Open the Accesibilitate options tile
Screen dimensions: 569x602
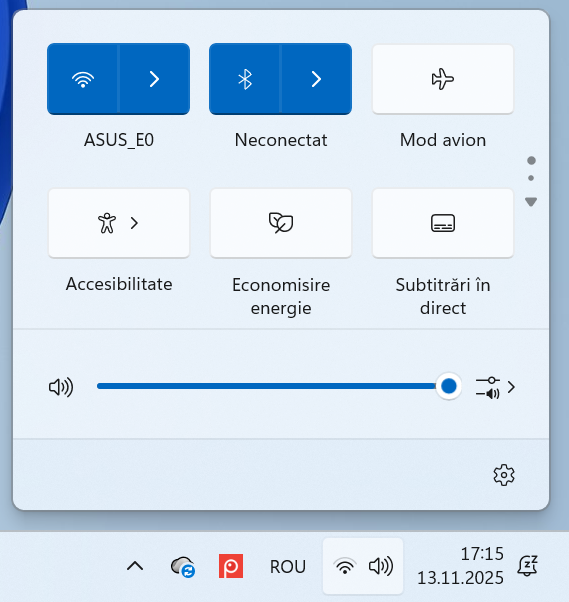(x=119, y=223)
